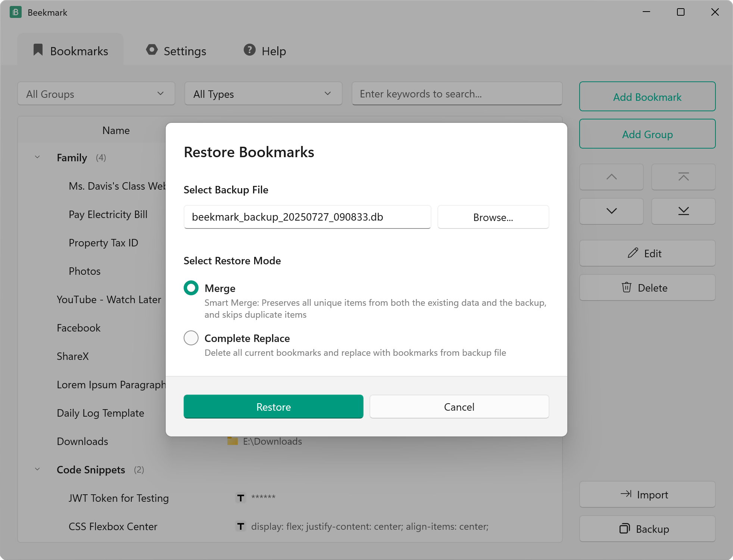Image resolution: width=733 pixels, height=560 pixels.
Task: Move item to top with arrow-bar button
Action: 683,177
